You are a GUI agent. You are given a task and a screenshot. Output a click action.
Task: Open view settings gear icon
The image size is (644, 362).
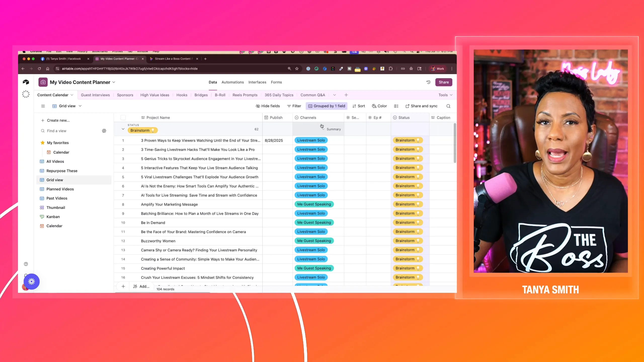104,131
